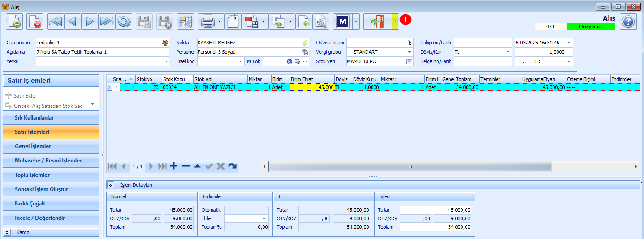Click the tree icon in Ödeme biçimi field
644x239 pixels.
[x=409, y=43]
